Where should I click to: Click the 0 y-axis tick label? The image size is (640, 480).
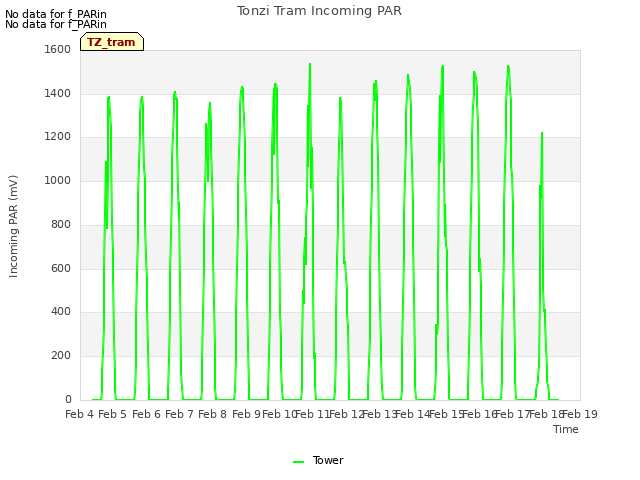(x=68, y=400)
